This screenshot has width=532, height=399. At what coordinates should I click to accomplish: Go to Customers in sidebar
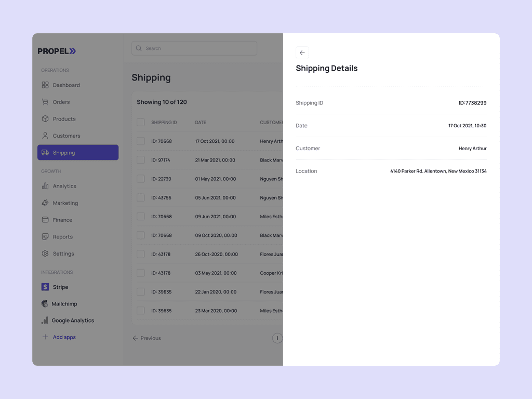pyautogui.click(x=78, y=136)
